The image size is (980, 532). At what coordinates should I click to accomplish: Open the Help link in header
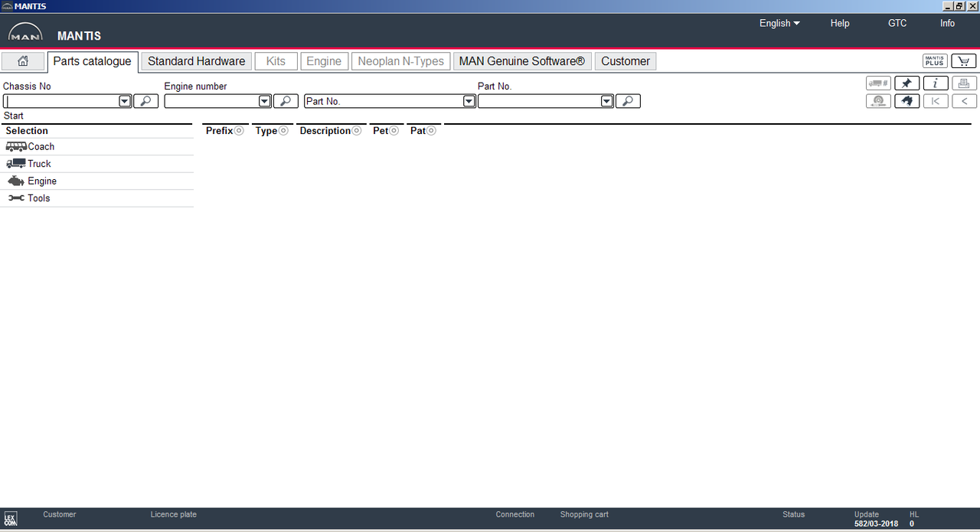point(840,23)
